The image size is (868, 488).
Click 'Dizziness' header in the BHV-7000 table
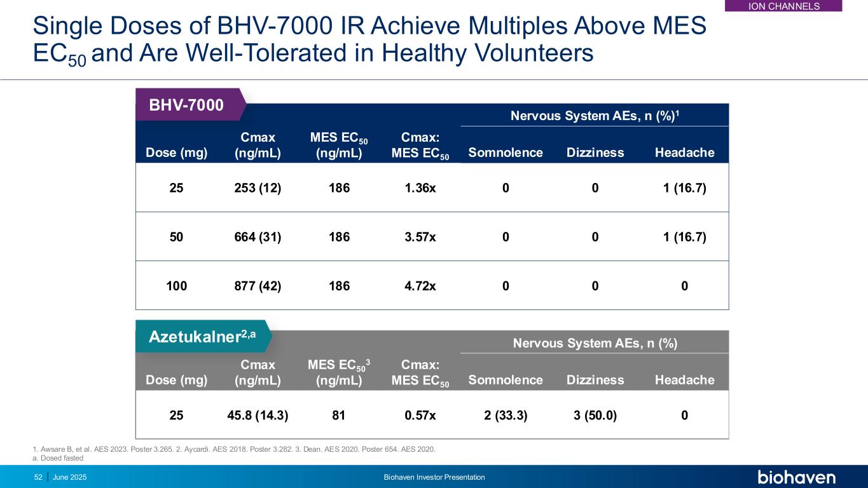595,152
